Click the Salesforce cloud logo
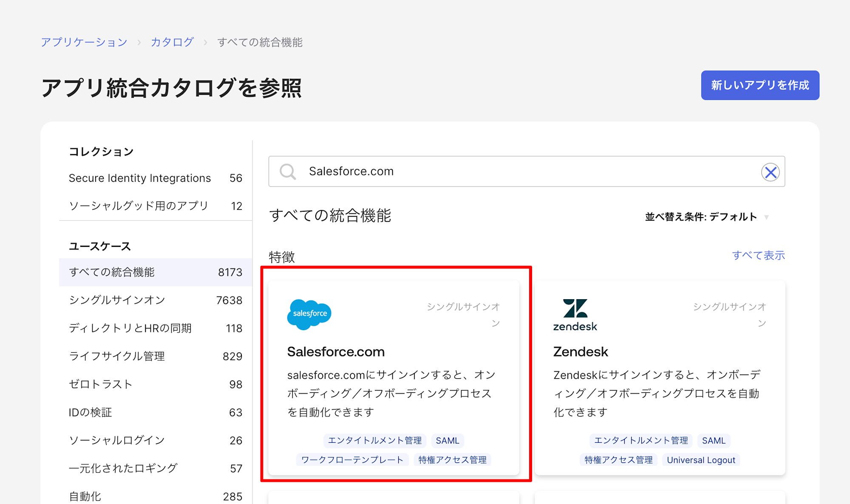Screen dimensions: 850x504 pyautogui.click(x=309, y=314)
